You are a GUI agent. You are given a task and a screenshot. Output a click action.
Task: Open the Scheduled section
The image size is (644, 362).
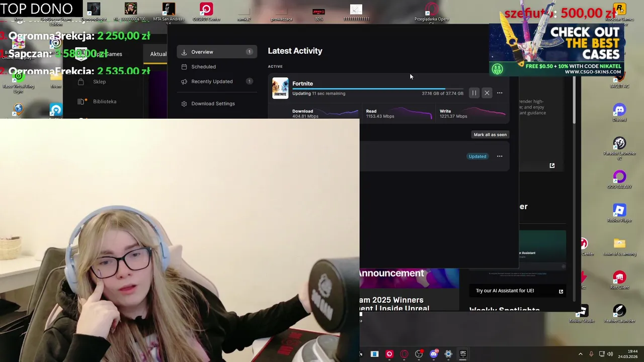pyautogui.click(x=217, y=66)
